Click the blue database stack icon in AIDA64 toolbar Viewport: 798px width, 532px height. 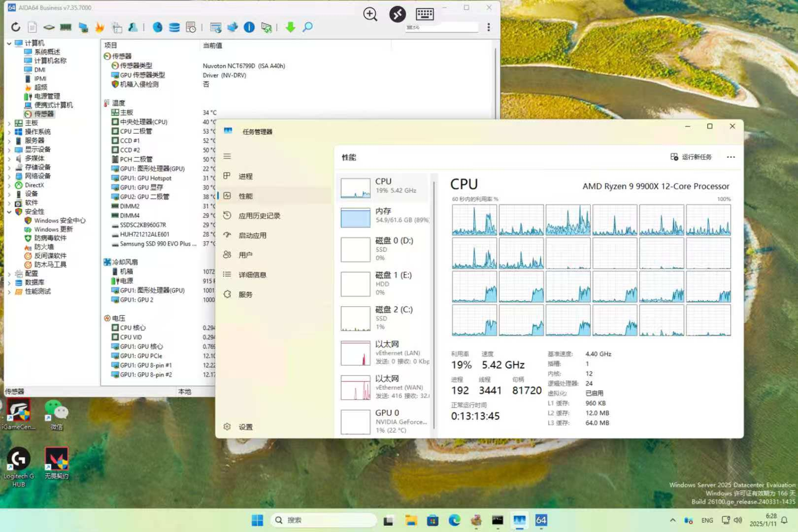[174, 27]
